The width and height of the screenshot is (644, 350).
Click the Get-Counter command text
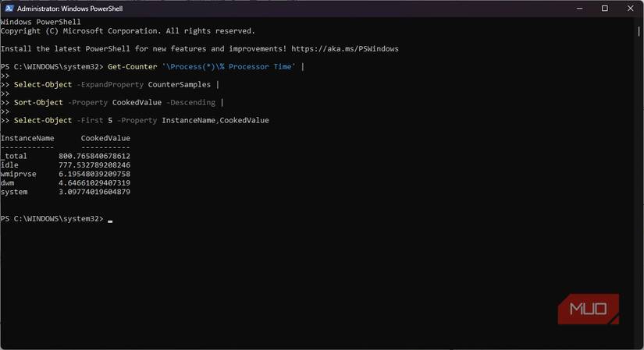(x=132, y=66)
